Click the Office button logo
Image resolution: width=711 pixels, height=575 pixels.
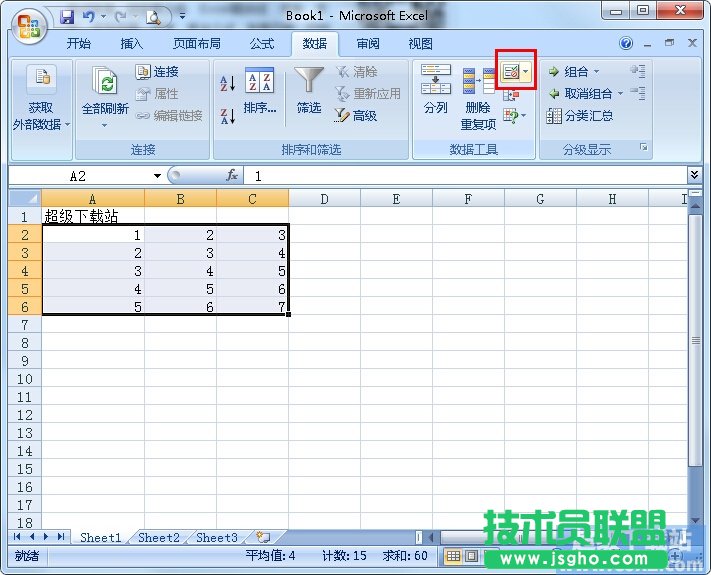coord(29,24)
